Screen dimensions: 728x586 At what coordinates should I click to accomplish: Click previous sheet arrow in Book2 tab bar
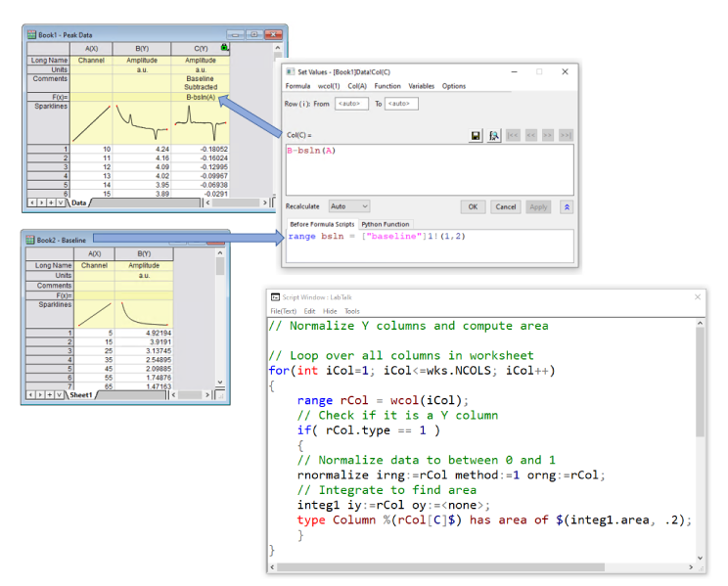tap(30, 394)
